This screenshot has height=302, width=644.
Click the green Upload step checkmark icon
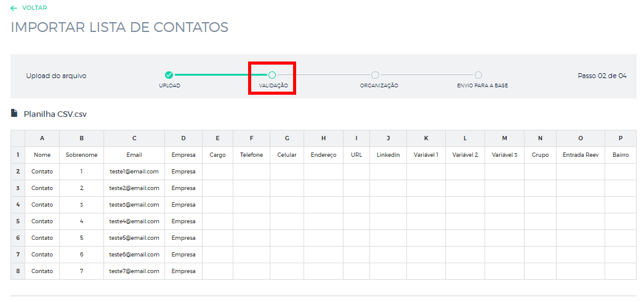point(169,75)
